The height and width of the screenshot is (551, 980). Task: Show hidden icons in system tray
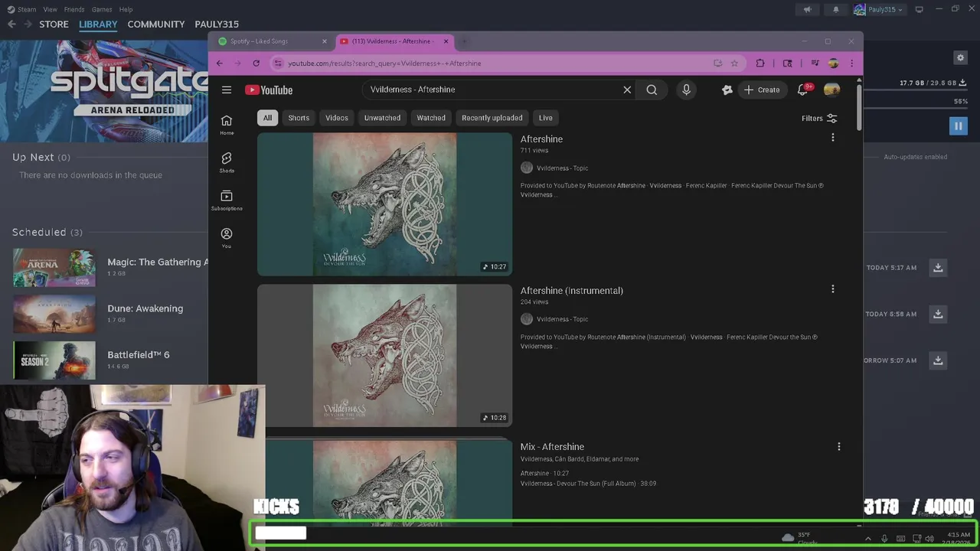pos(867,539)
